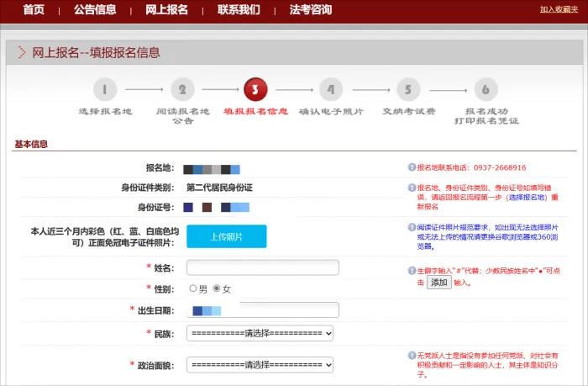
Task: Click step 6 circle 报名成功
Action: (486, 89)
